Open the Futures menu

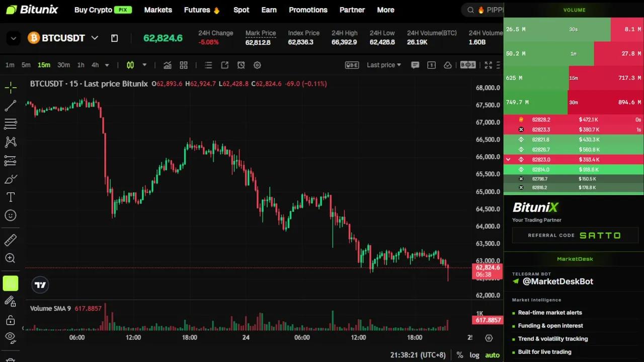[x=202, y=10]
